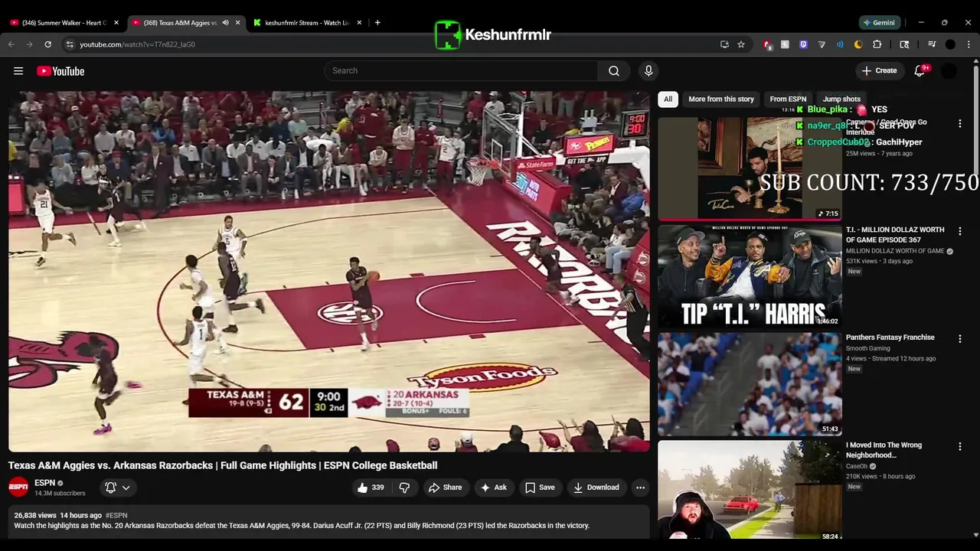View site information in the address bar
This screenshot has height=551, width=980.
click(x=70, y=44)
